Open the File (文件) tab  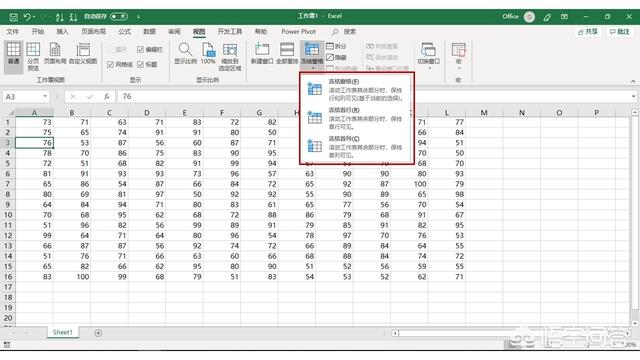(x=13, y=31)
